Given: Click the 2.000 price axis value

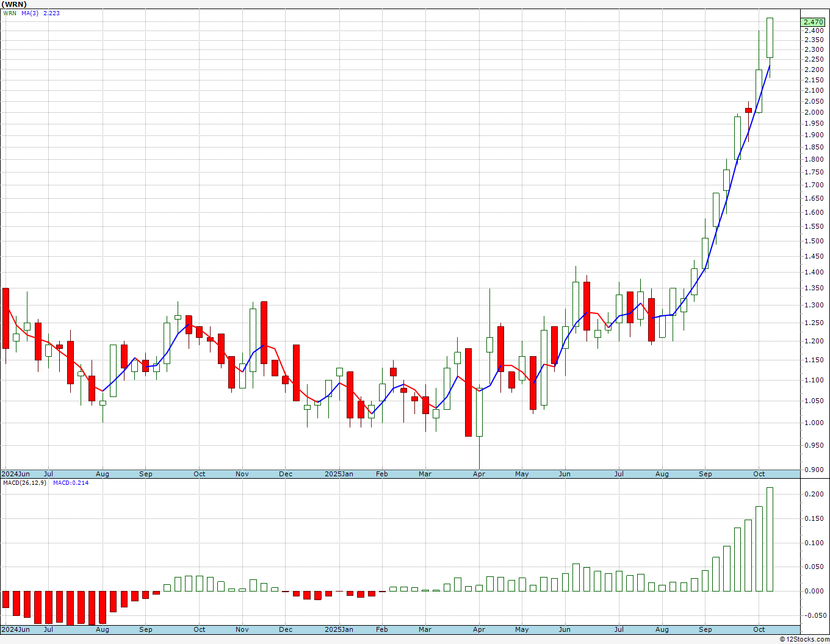Looking at the screenshot, I should point(814,112).
